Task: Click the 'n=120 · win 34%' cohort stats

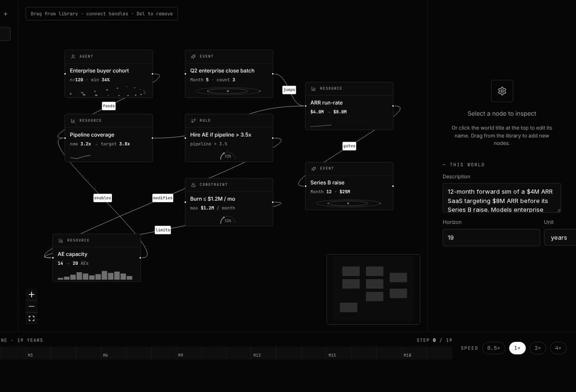Action: (90, 80)
